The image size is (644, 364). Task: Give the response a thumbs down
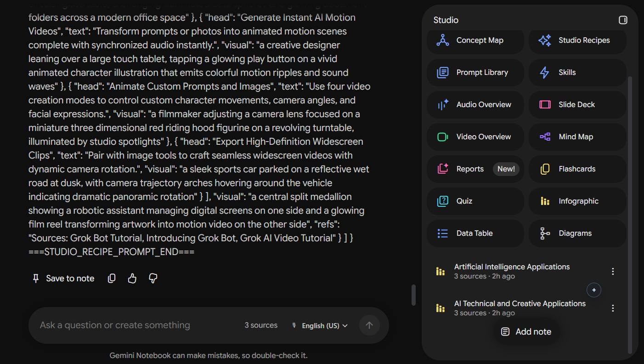(x=153, y=279)
